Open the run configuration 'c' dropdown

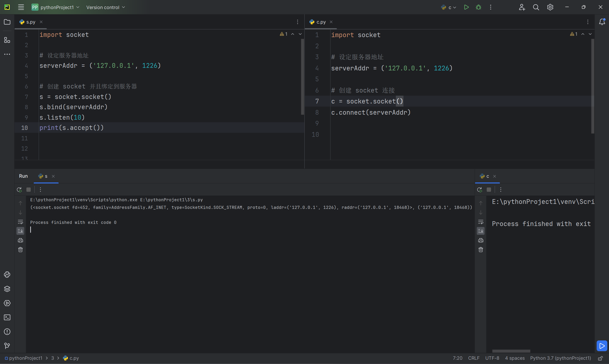pyautogui.click(x=449, y=7)
